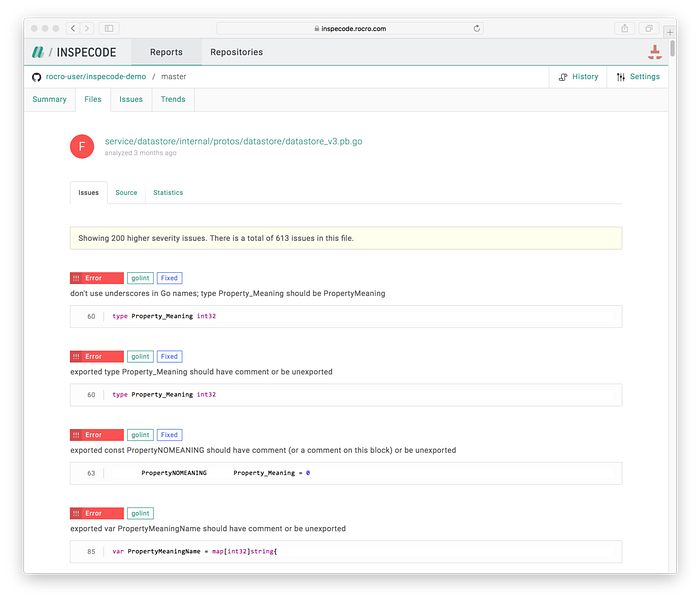The height and width of the screenshot is (600, 699).
Task: Click golint tag on PropertyMeaningName issue
Action: pos(140,514)
